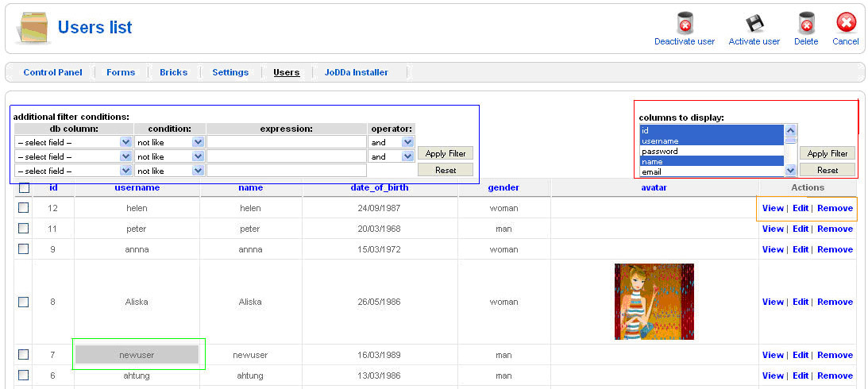Screen dimensions: 868x389
Task: Open the second 'and' operator dropdown
Action: pyautogui.click(x=392, y=156)
